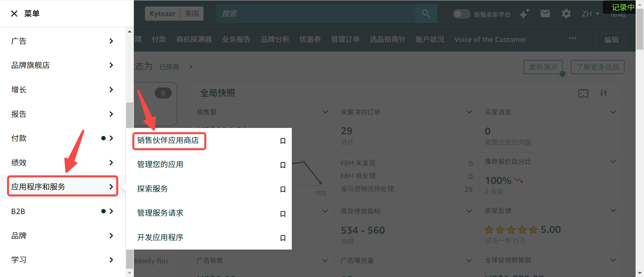Click the 发布演示 button

click(x=543, y=67)
